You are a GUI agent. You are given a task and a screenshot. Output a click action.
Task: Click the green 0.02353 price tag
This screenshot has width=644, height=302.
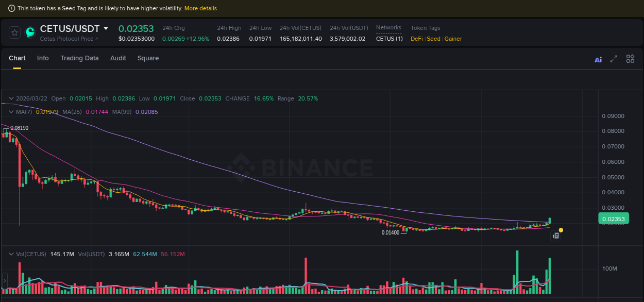click(613, 219)
